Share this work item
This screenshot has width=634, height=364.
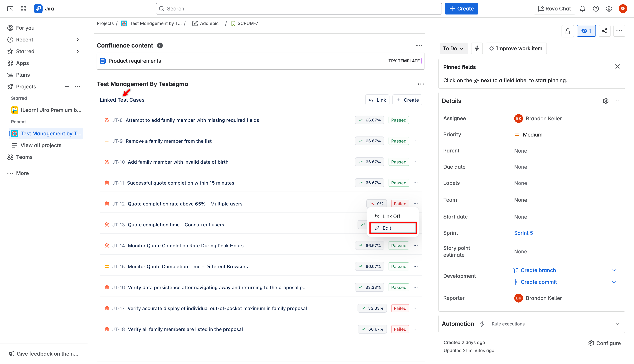point(604,31)
